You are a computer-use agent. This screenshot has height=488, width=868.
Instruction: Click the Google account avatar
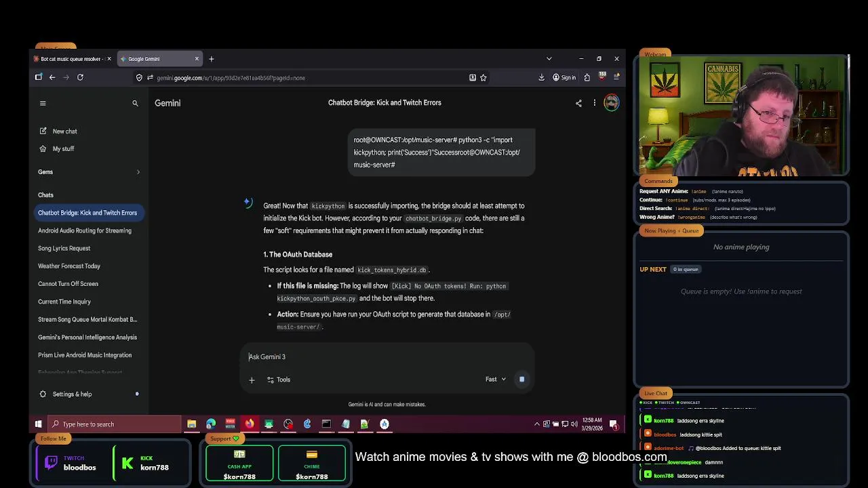point(611,102)
